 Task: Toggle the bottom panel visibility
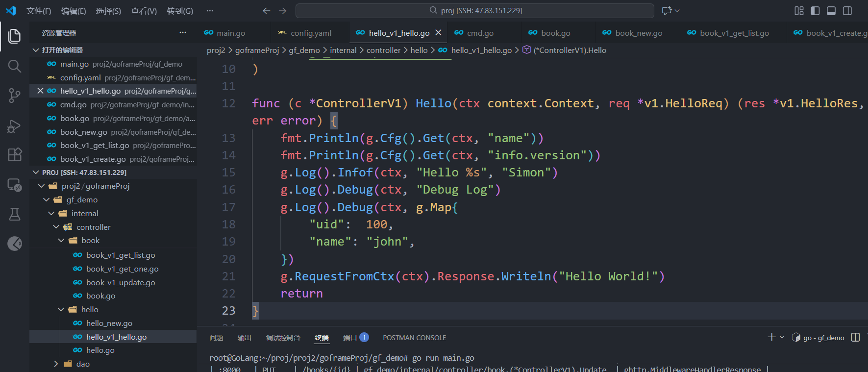831,11
